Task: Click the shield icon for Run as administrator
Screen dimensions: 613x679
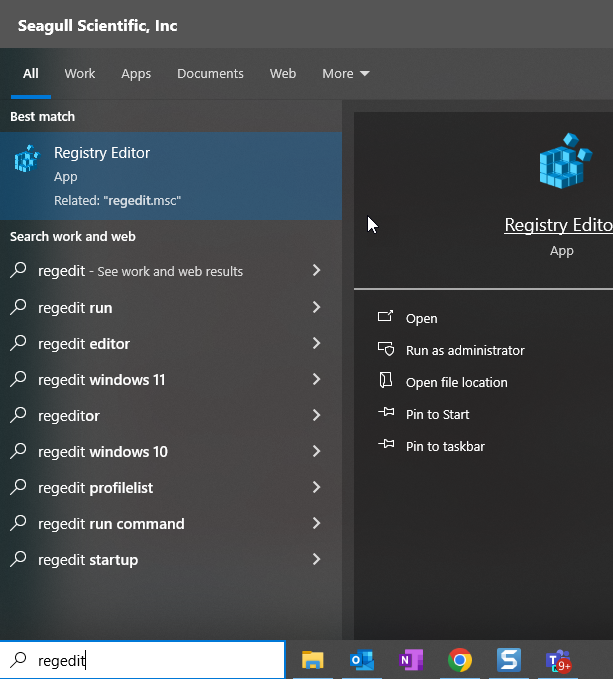Action: (x=386, y=349)
